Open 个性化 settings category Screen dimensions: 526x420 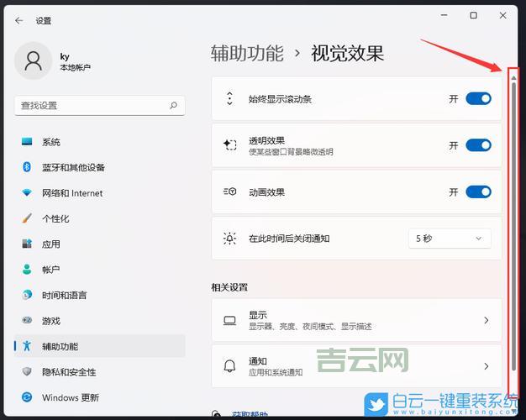(x=100, y=218)
